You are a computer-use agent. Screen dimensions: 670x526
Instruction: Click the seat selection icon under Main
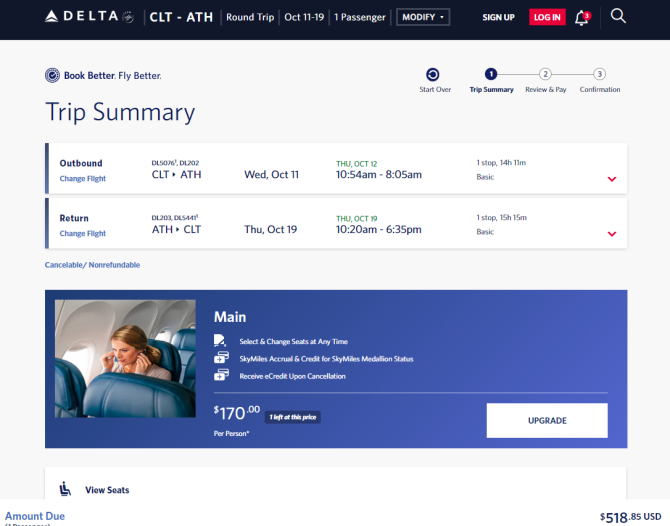(220, 341)
